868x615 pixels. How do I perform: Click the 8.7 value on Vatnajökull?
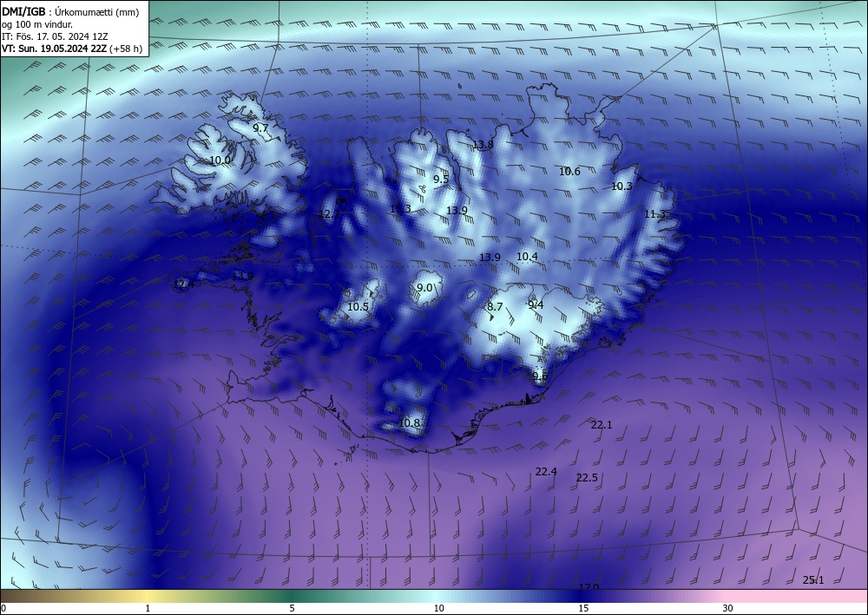click(495, 306)
